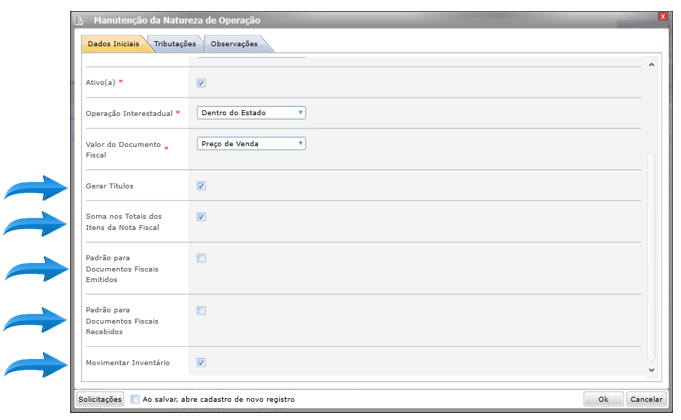This screenshot has width=681, height=420.
Task: Select the Dados Iniciais tab
Action: (113, 44)
